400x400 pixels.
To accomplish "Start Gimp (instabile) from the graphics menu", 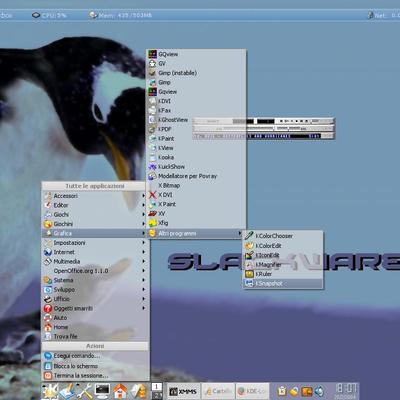I will [196, 73].
